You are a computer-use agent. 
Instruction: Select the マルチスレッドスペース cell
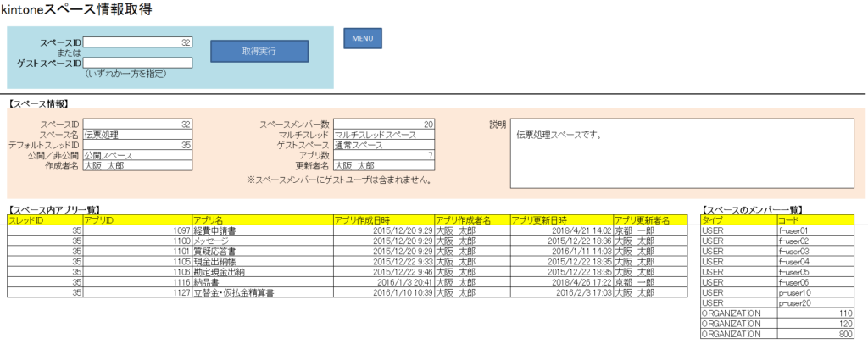click(x=384, y=135)
